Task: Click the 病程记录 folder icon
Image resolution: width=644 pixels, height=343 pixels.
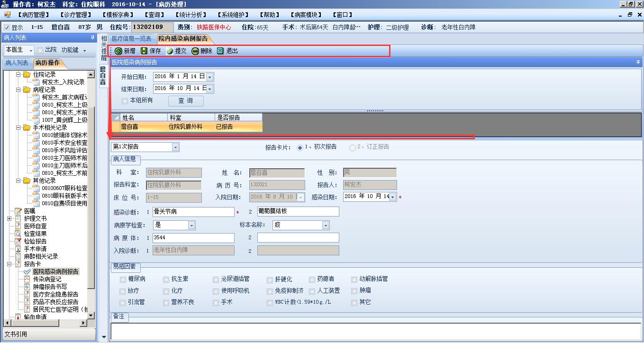Action: tap(27, 90)
